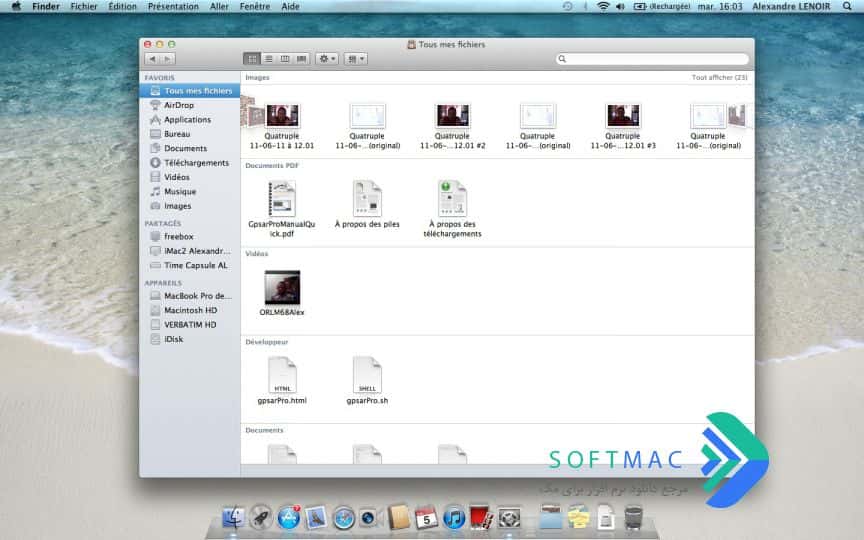
Task: Open Safari compass in Dock
Action: tap(343, 518)
